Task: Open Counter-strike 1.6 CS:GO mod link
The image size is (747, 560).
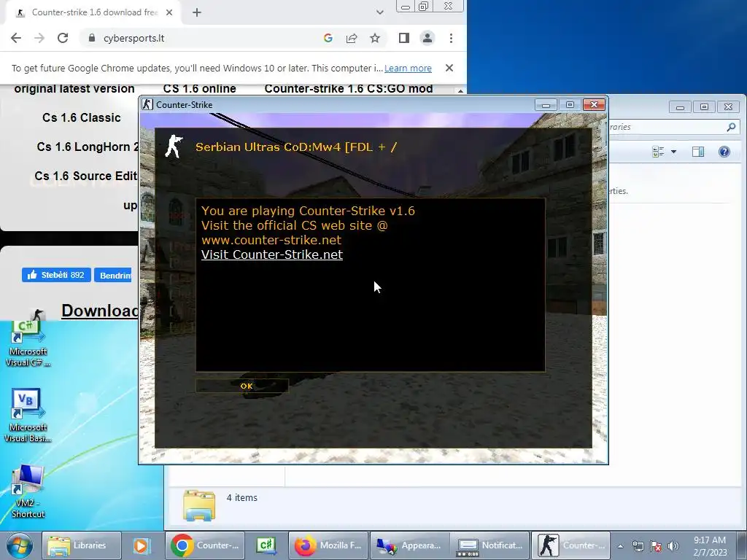Action: pyautogui.click(x=348, y=88)
